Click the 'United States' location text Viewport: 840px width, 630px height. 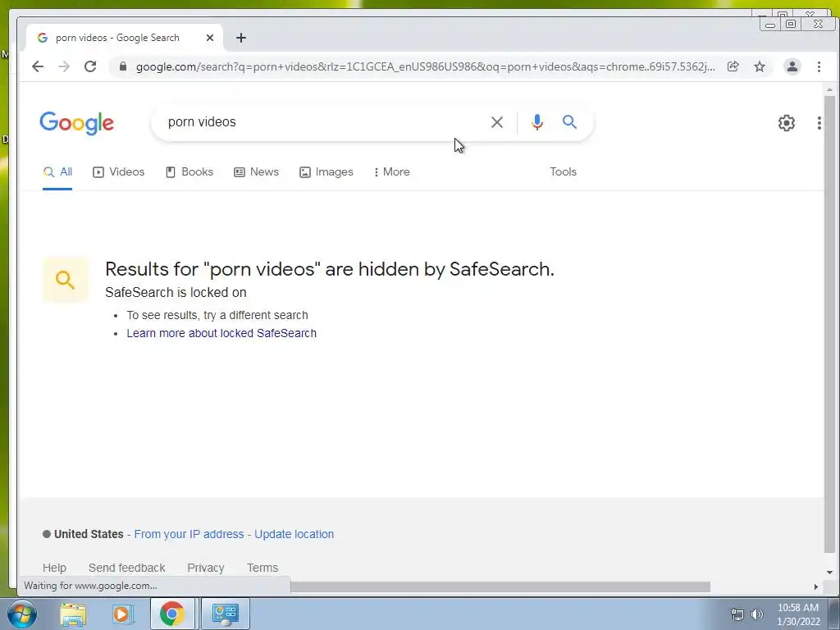89,534
